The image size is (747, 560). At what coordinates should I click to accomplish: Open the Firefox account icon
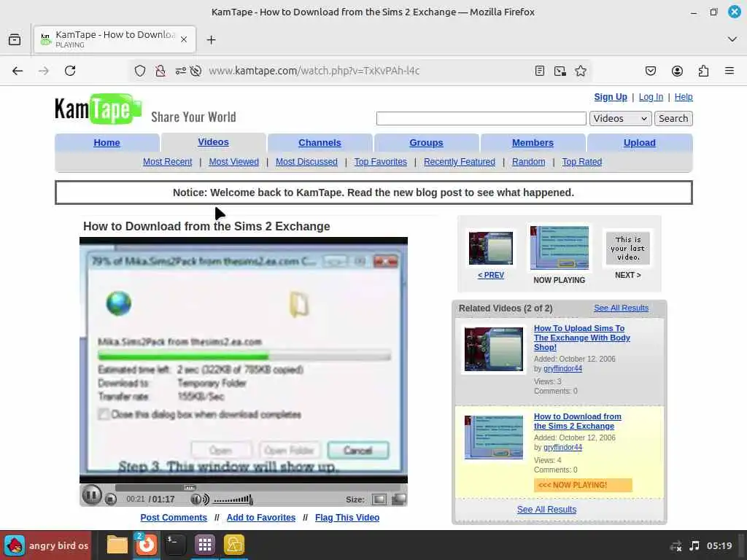coord(677,71)
